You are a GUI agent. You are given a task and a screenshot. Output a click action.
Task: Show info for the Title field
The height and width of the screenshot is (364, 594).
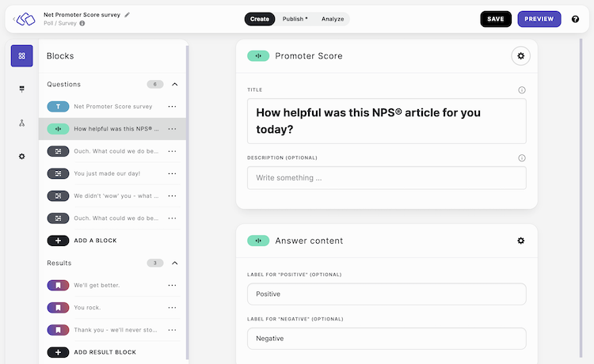tap(522, 90)
